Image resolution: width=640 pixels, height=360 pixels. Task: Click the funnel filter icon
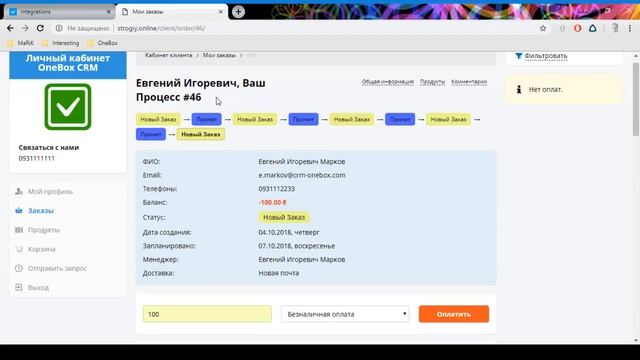[518, 56]
